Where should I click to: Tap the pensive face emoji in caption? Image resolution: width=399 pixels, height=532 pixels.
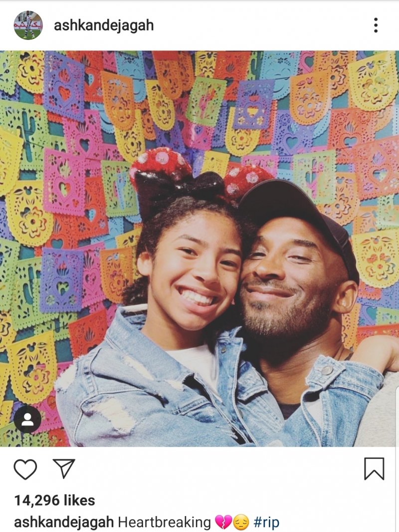pyautogui.click(x=241, y=523)
